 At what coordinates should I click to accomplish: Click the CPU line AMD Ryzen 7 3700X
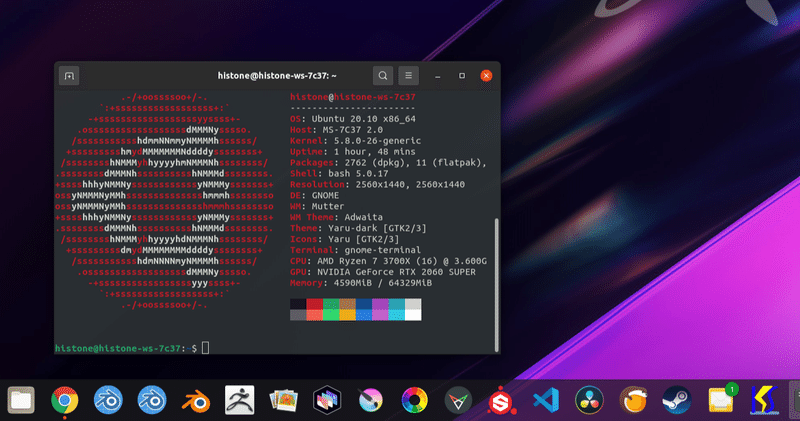pyautogui.click(x=388, y=261)
